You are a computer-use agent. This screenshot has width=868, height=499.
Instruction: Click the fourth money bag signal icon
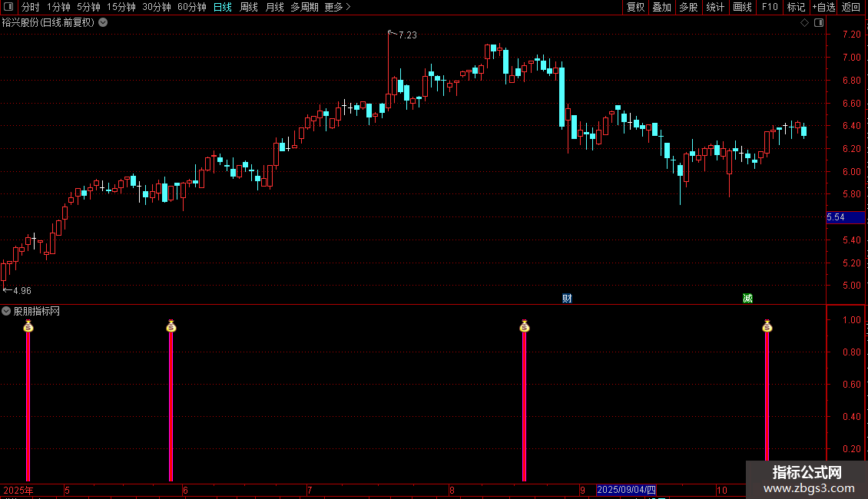[767, 326]
